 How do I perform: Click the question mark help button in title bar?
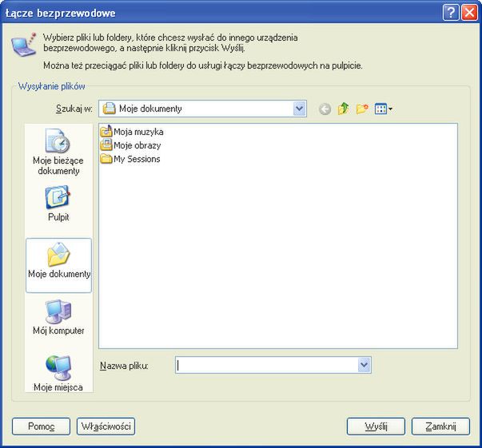click(x=451, y=13)
